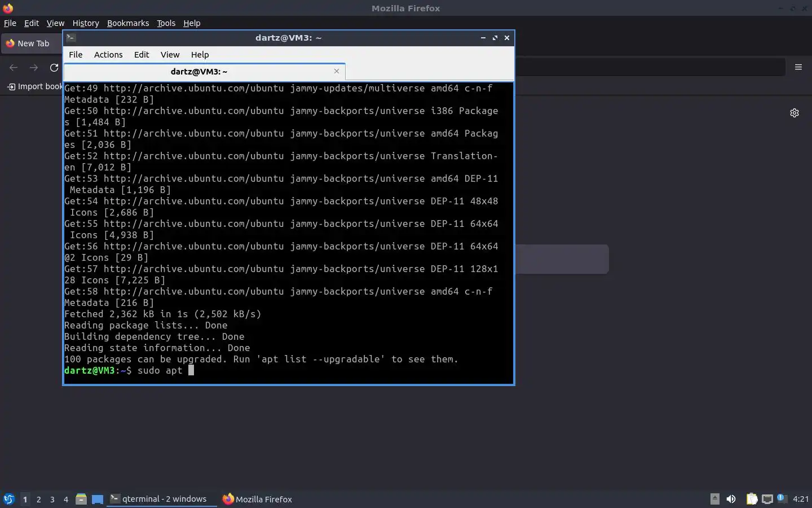Click 'Reading package lists... Done' line
The height and width of the screenshot is (508, 812).
[145, 325]
